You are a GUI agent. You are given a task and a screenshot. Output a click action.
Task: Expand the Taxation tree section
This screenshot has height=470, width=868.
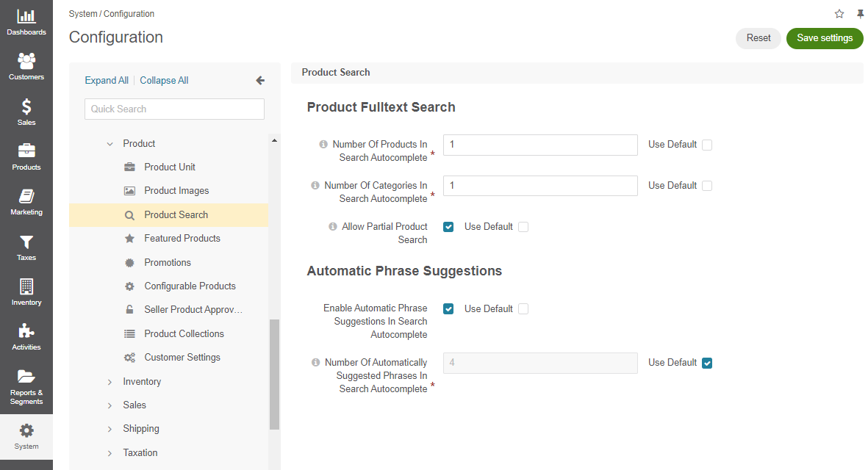point(110,453)
